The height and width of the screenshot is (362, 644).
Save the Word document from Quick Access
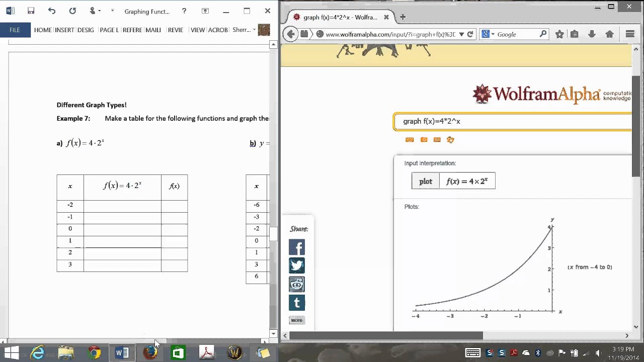[x=31, y=11]
